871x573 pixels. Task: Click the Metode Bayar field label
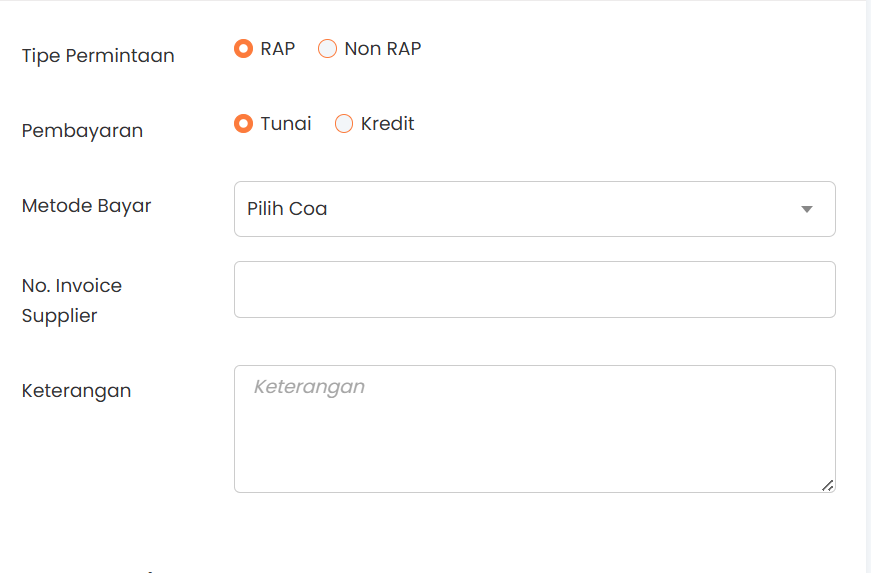[x=87, y=206]
